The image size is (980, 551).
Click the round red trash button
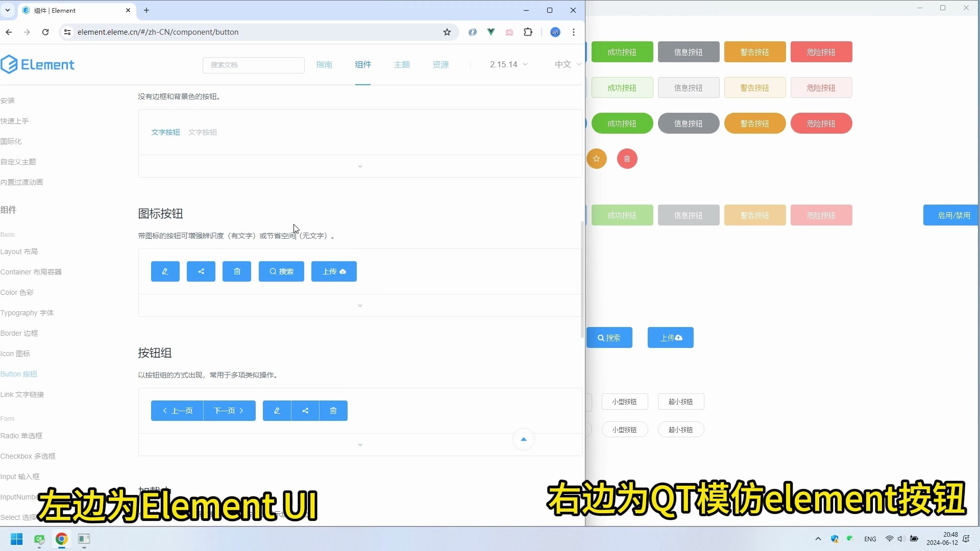pos(627,159)
